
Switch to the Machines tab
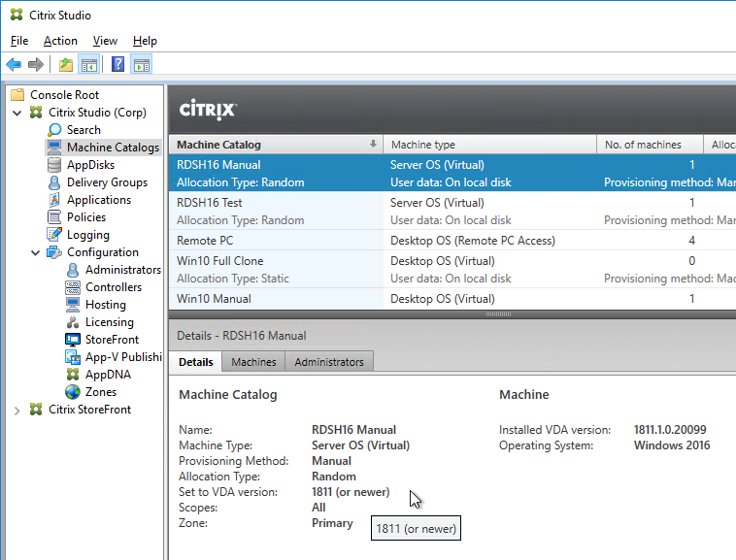(253, 362)
